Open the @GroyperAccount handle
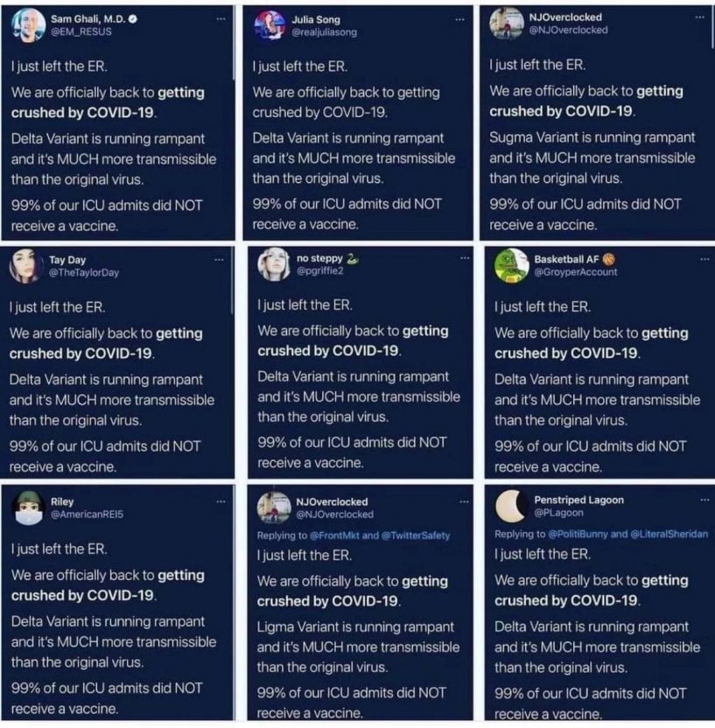715x728 pixels. pos(576,272)
